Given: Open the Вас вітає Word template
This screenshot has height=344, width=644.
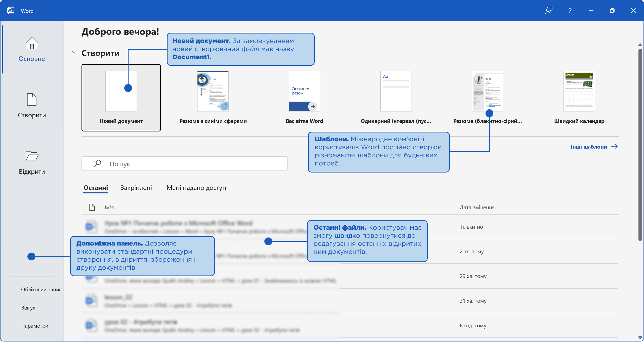Looking at the screenshot, I should point(304,91).
